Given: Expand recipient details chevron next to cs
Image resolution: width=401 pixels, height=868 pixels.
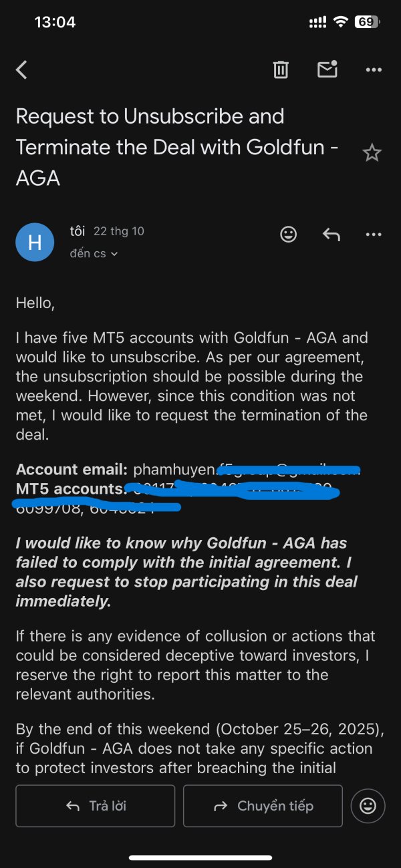Looking at the screenshot, I should (x=114, y=254).
